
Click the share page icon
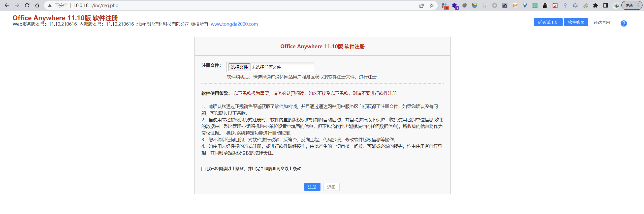422,6
